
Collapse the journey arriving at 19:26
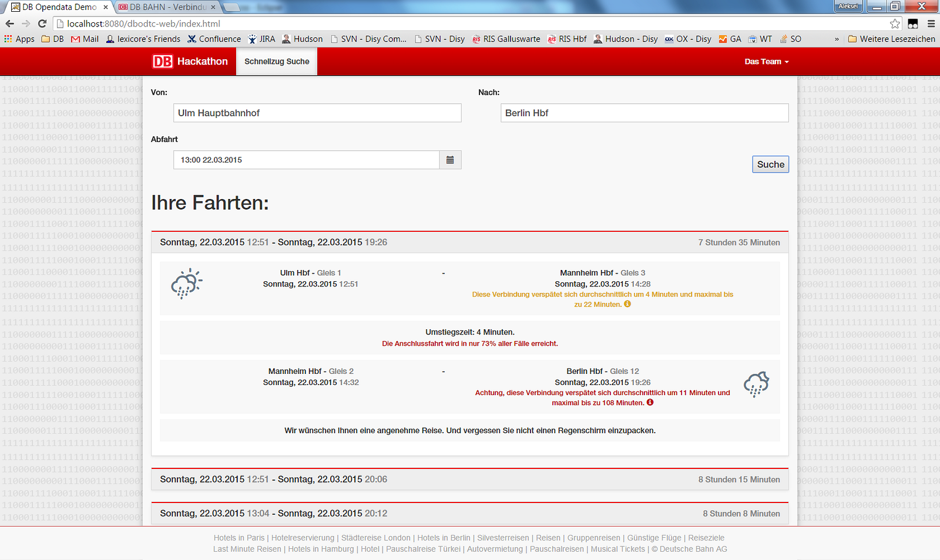(470, 242)
